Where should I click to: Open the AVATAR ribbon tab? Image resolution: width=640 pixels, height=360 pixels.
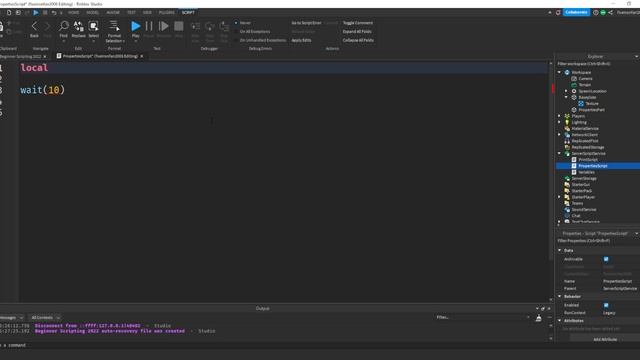click(x=113, y=13)
